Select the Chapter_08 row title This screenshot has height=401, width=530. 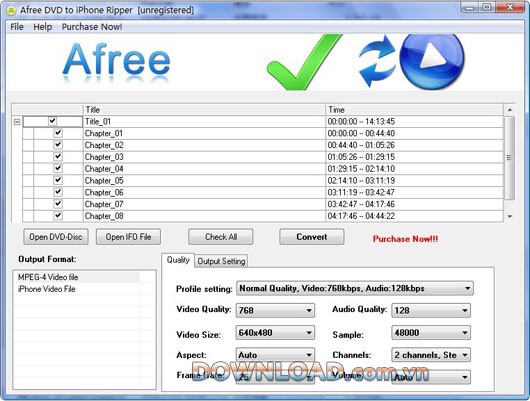tap(104, 216)
